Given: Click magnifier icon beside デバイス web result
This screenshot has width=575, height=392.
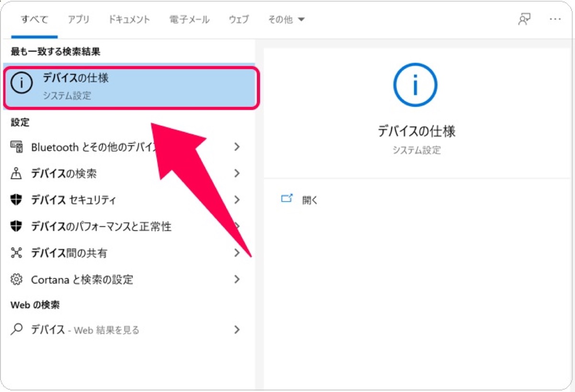Looking at the screenshot, I should [17, 329].
